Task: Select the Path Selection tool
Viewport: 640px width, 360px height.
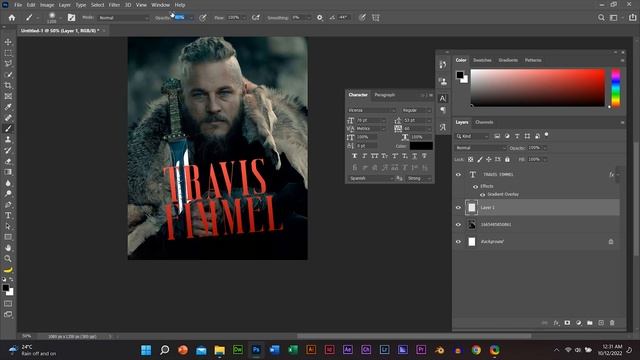Action: coord(8,226)
